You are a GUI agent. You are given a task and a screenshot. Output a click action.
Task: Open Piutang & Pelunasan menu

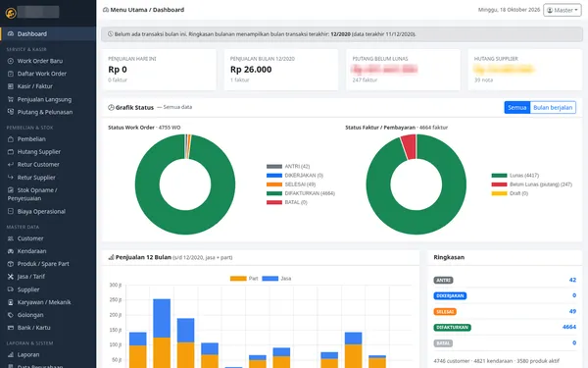coord(48,112)
